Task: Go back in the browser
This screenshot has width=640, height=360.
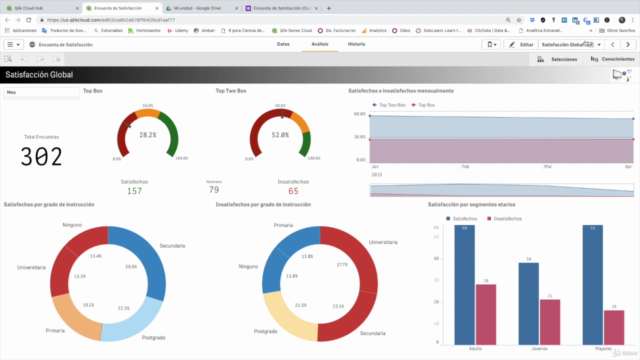Action: click(x=7, y=20)
